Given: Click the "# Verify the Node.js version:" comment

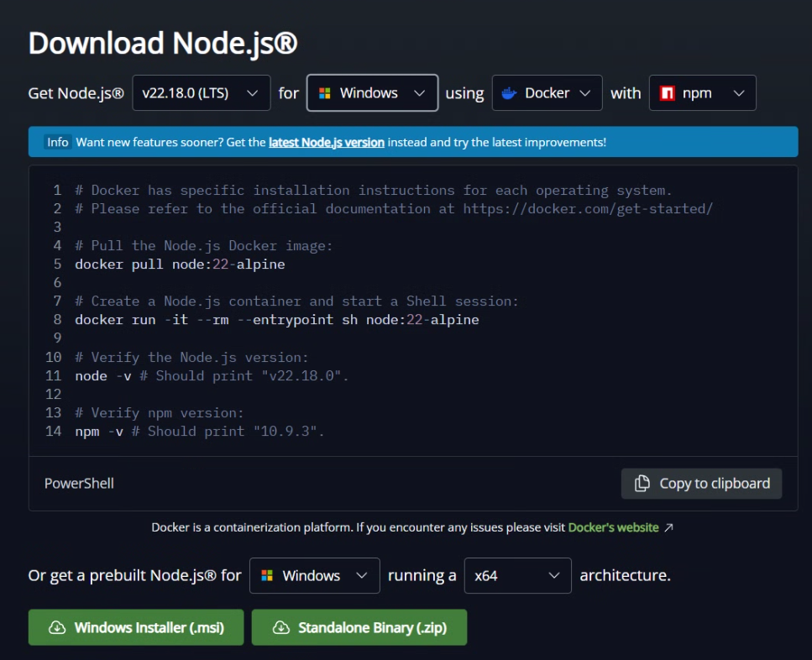Looking at the screenshot, I should (x=191, y=358).
